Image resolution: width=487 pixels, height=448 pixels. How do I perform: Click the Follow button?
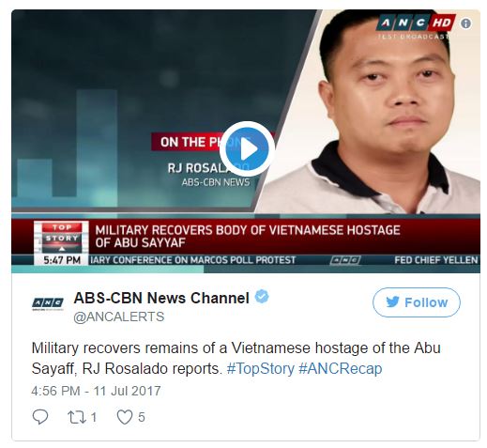[x=416, y=302]
